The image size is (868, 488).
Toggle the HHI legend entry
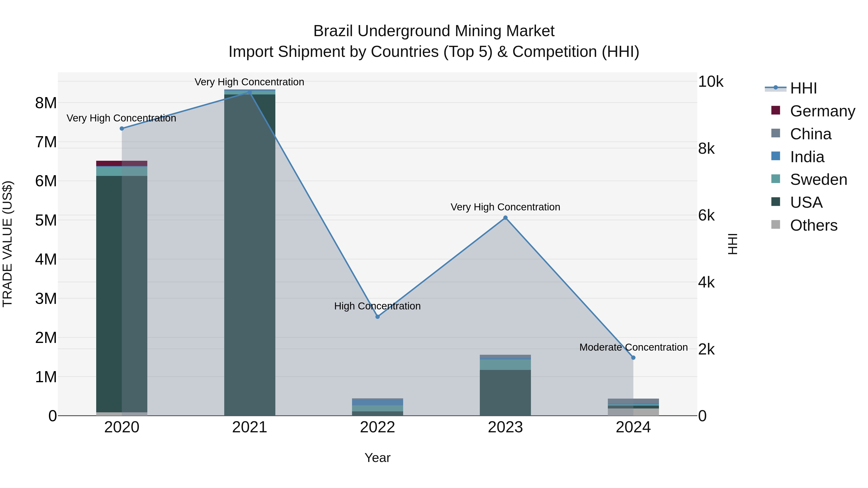click(791, 88)
